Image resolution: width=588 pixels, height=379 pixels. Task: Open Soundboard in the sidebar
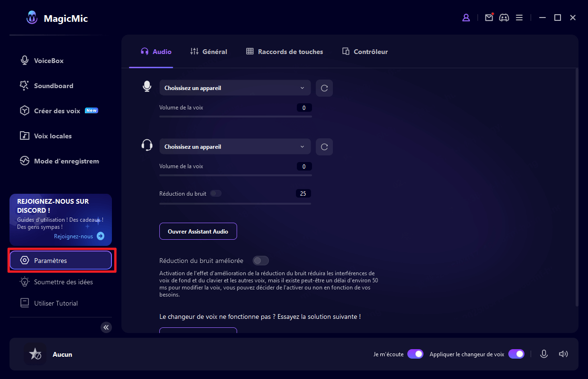[53, 86]
